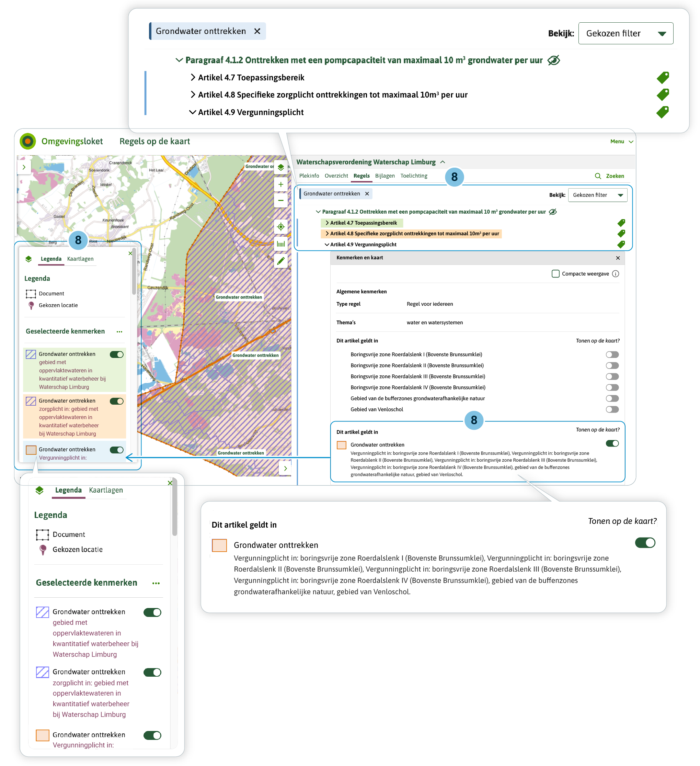Click the measure ruler tool on the map

(281, 244)
